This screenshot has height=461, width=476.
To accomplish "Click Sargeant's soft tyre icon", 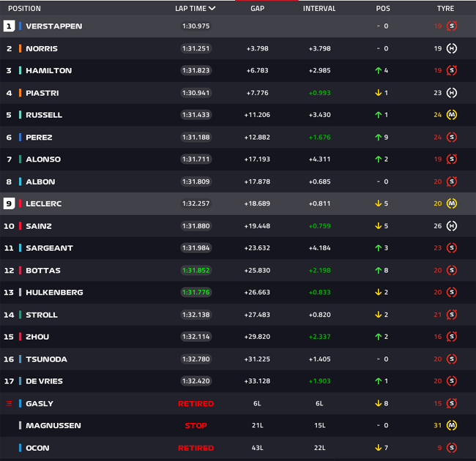I will click(x=452, y=248).
